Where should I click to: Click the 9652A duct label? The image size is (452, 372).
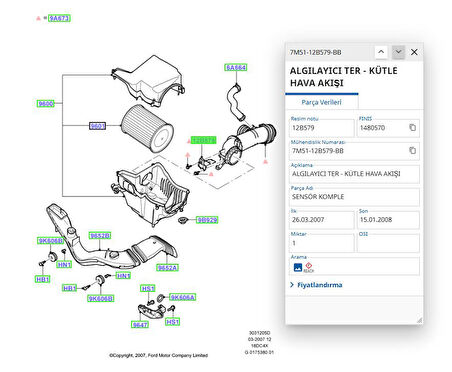pos(167,268)
